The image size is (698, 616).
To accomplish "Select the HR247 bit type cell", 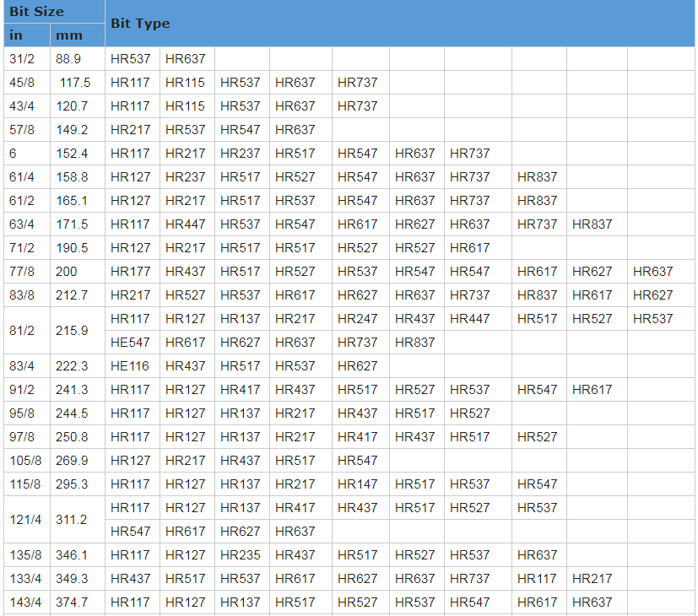I will tap(357, 319).
